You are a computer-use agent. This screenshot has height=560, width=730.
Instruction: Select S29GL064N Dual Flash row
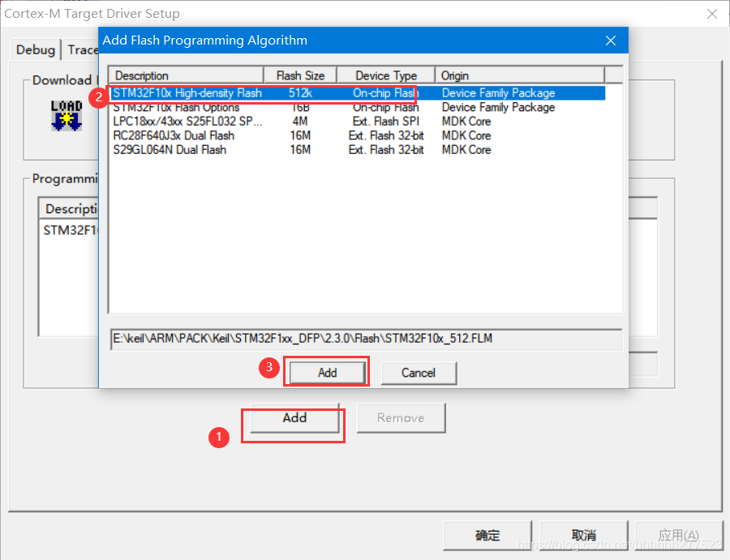(358, 150)
